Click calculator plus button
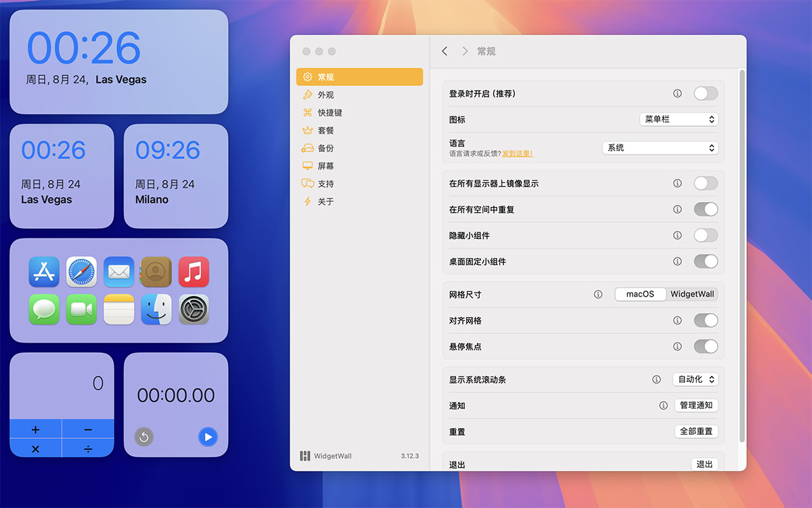This screenshot has height=508, width=812. point(36,429)
